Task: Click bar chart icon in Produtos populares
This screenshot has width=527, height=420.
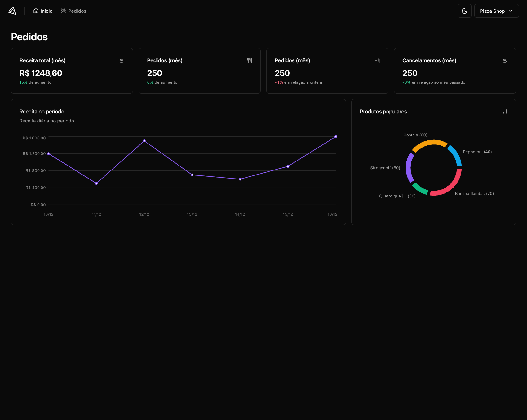Action: pyautogui.click(x=505, y=112)
